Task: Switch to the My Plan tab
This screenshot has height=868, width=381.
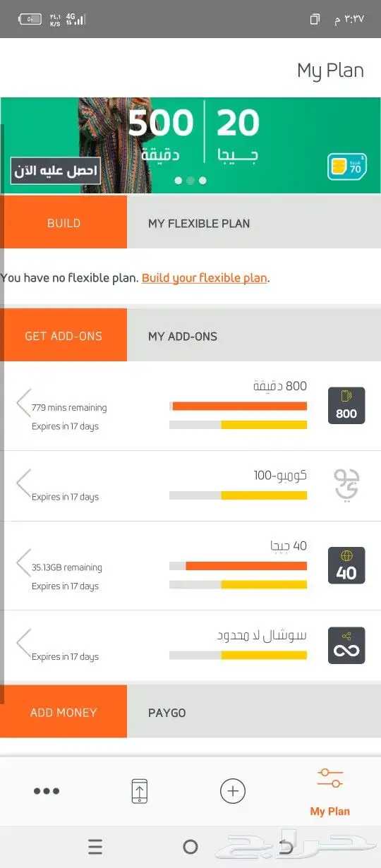Action: coord(330,792)
